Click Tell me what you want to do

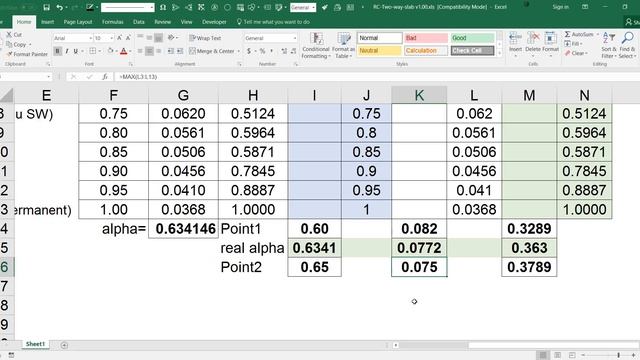(273, 22)
